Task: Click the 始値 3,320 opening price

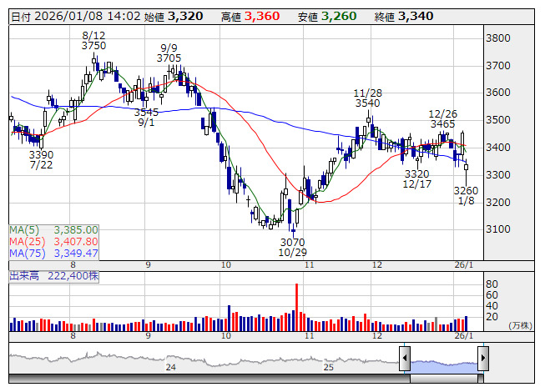Action: pos(174,17)
